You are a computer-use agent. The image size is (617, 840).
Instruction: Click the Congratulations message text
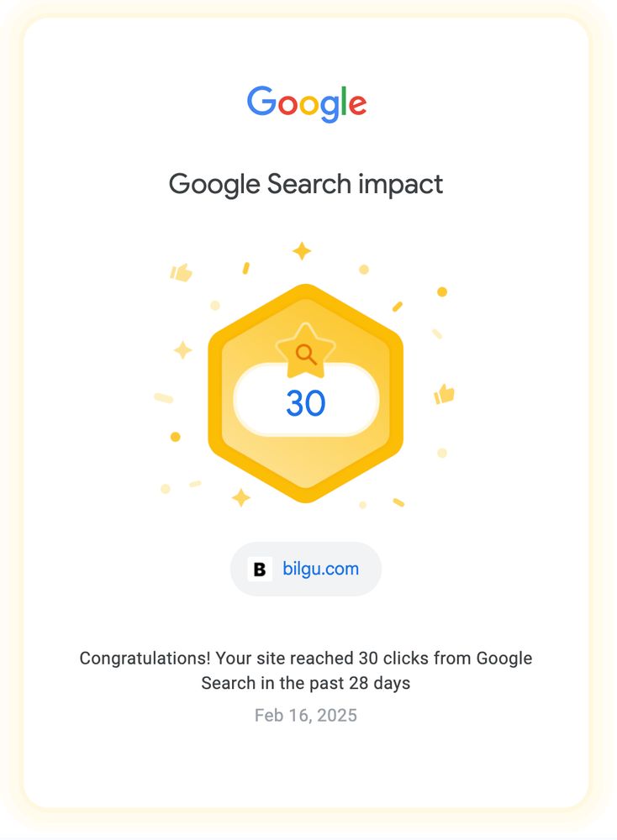pyautogui.click(x=305, y=670)
